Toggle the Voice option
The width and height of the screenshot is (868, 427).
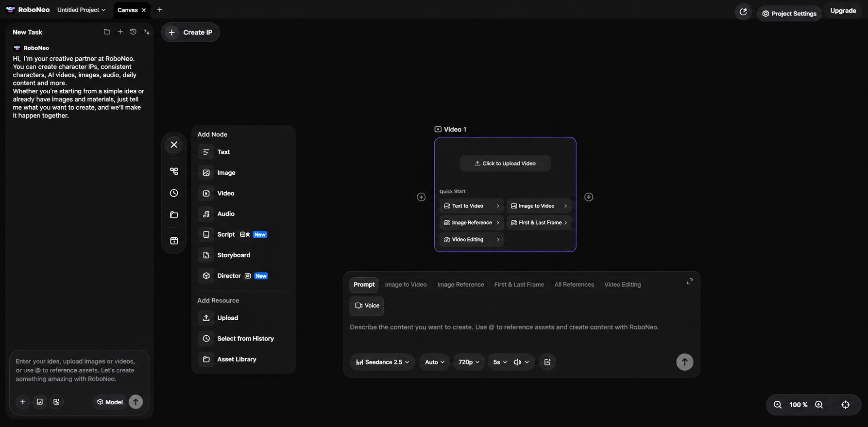pyautogui.click(x=367, y=306)
